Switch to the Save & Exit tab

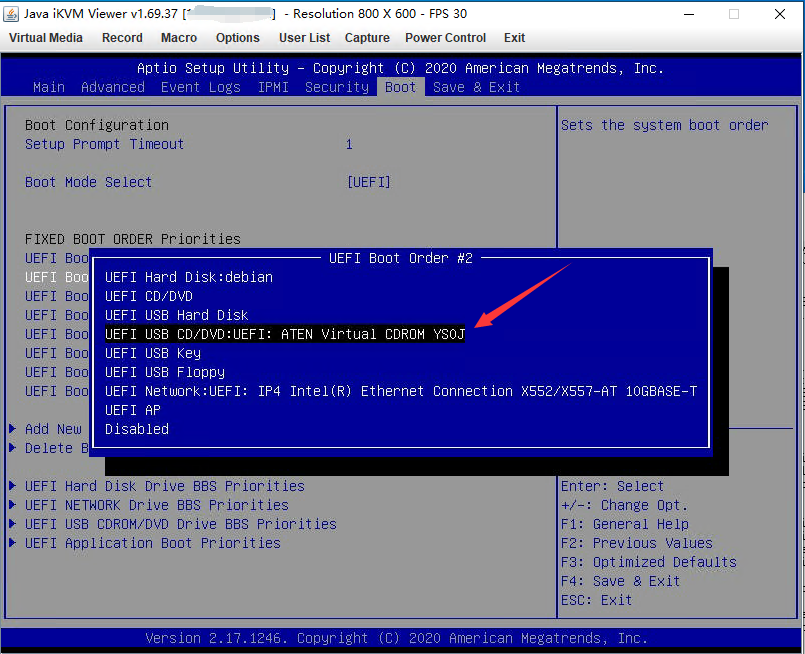(x=476, y=87)
